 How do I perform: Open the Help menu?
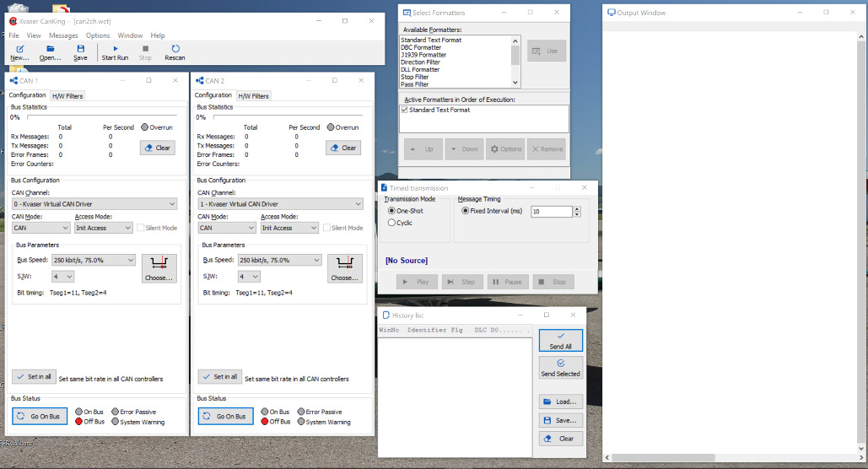click(158, 35)
